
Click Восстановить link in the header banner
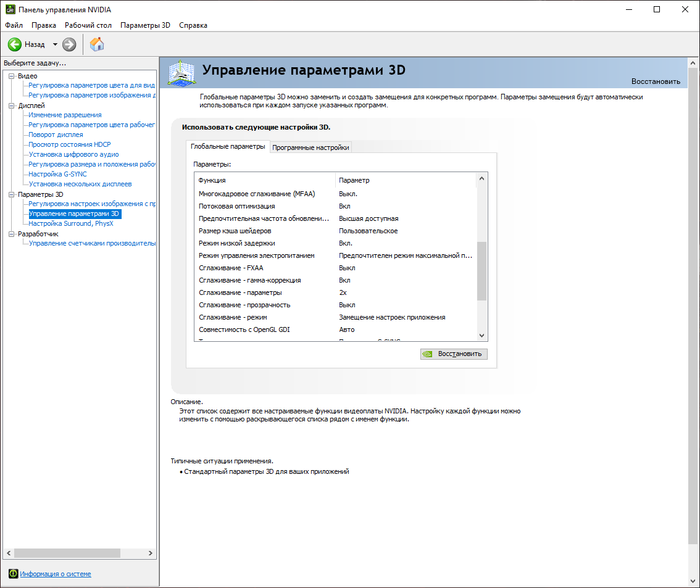point(655,81)
